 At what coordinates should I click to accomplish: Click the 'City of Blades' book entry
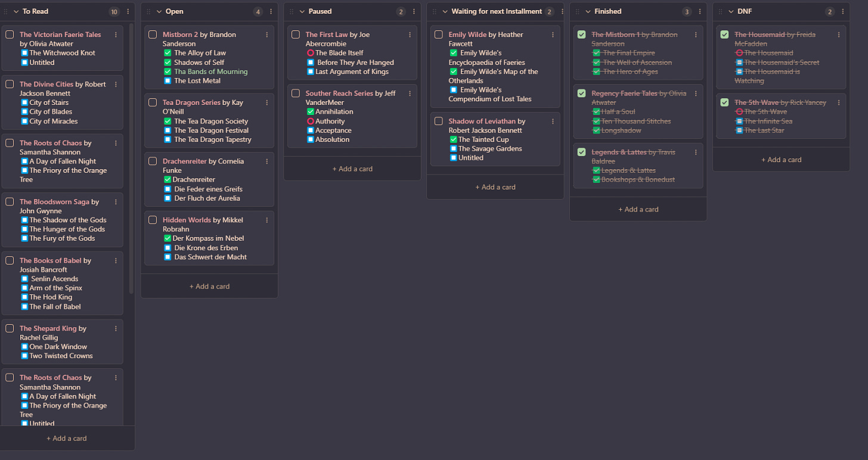click(x=51, y=112)
